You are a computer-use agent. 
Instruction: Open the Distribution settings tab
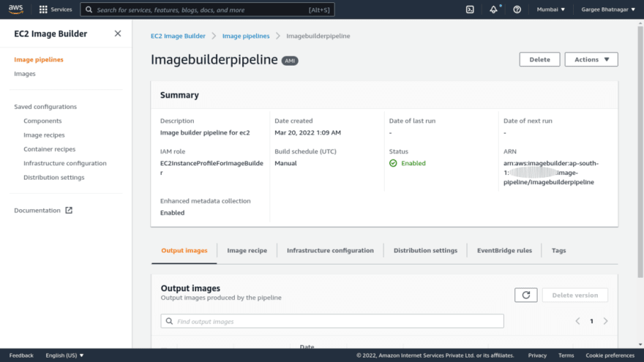point(425,250)
